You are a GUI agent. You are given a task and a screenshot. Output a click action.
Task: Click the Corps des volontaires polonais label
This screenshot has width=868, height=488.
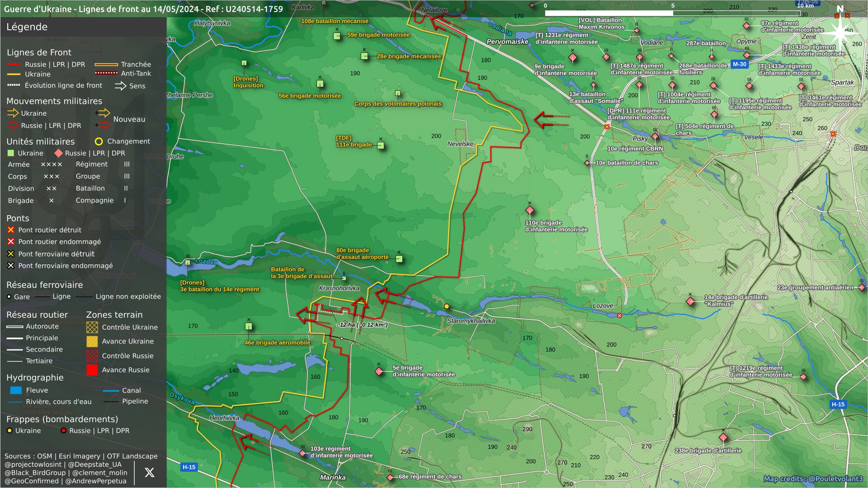click(398, 104)
